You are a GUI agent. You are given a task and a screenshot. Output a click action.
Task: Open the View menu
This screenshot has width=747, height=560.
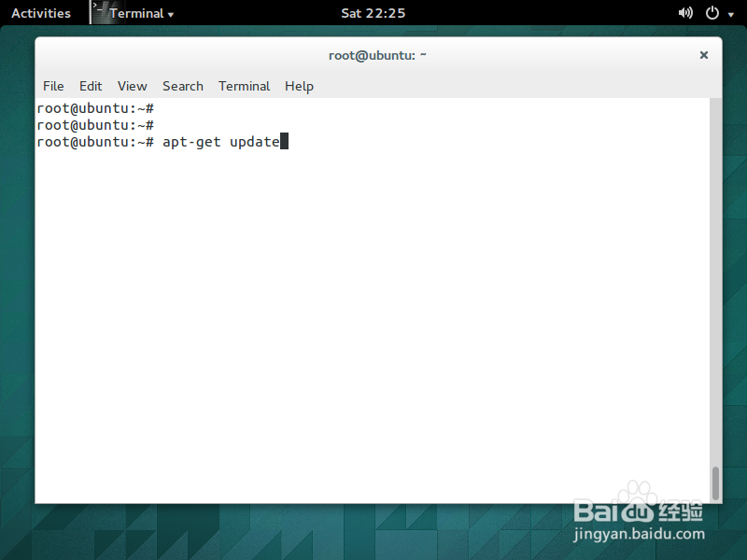(132, 86)
